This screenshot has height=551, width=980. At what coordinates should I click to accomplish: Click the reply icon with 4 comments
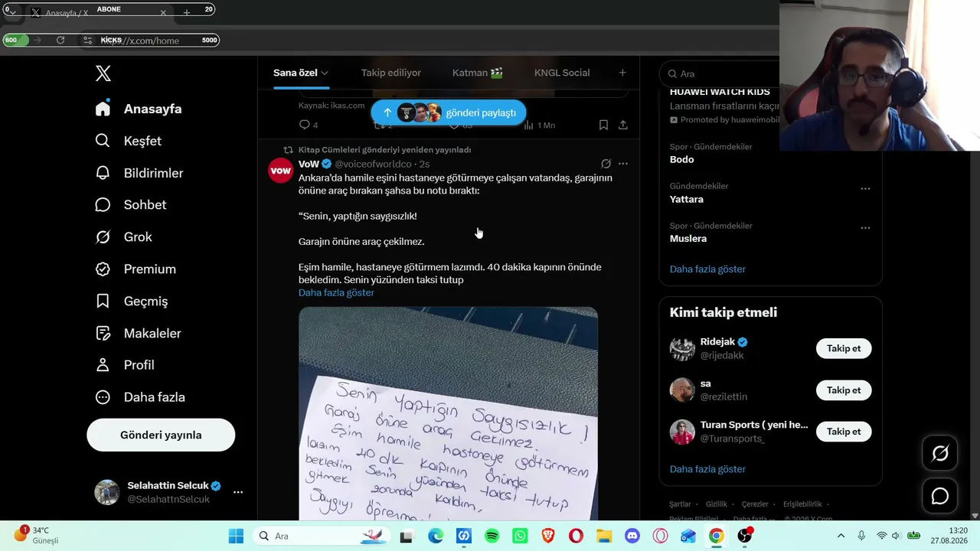[x=309, y=125]
